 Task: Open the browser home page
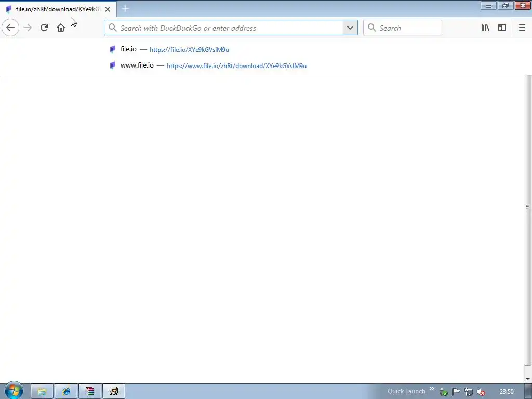click(x=61, y=28)
